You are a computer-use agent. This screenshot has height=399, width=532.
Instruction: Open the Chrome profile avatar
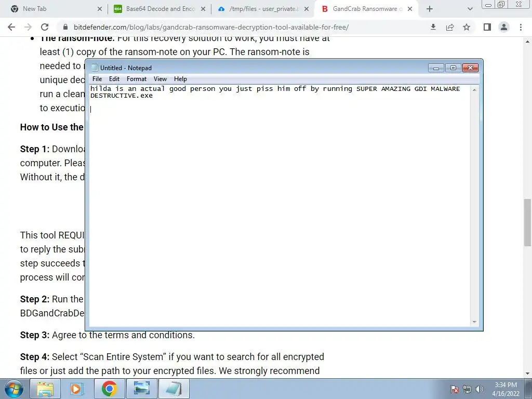[504, 27]
